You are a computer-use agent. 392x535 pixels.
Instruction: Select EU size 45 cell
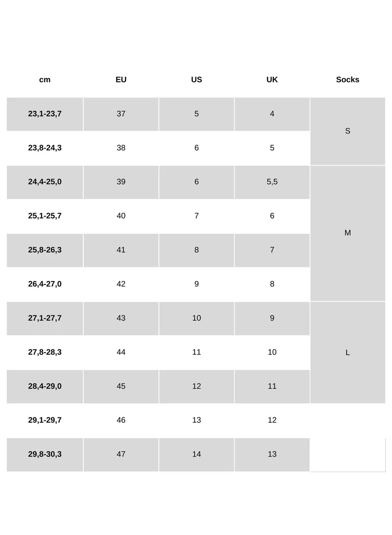tap(121, 386)
